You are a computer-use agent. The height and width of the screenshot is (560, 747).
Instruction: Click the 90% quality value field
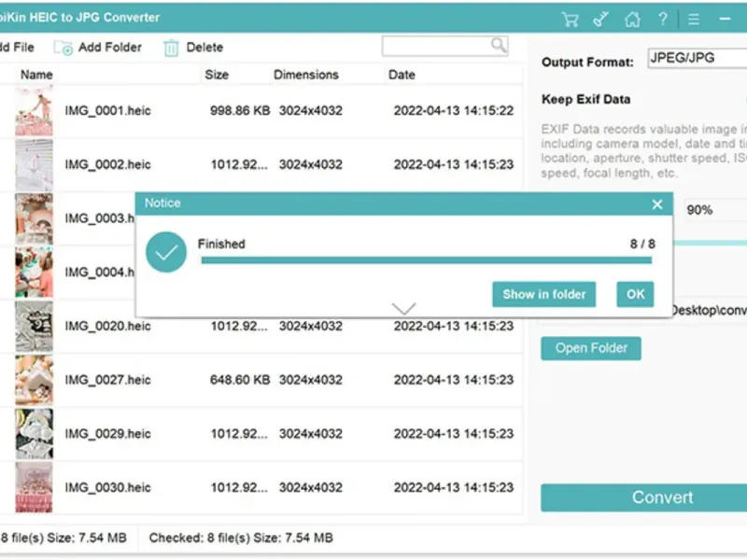pos(714,209)
